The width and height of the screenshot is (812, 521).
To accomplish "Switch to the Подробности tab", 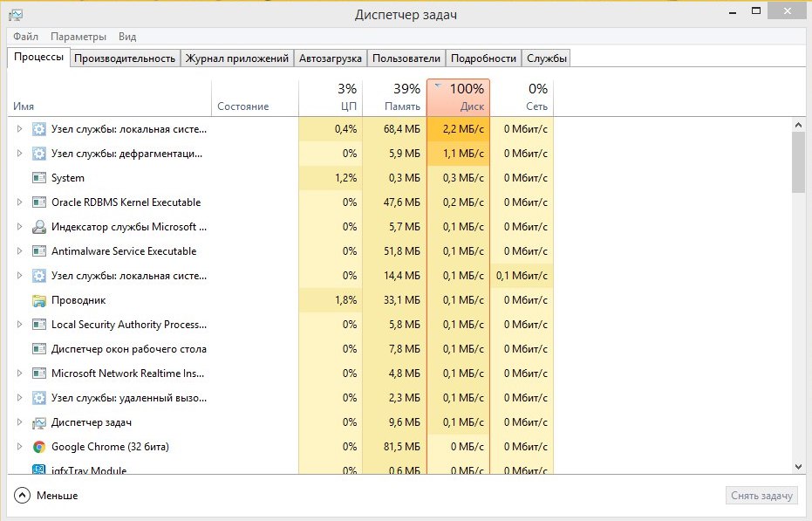I will click(484, 58).
